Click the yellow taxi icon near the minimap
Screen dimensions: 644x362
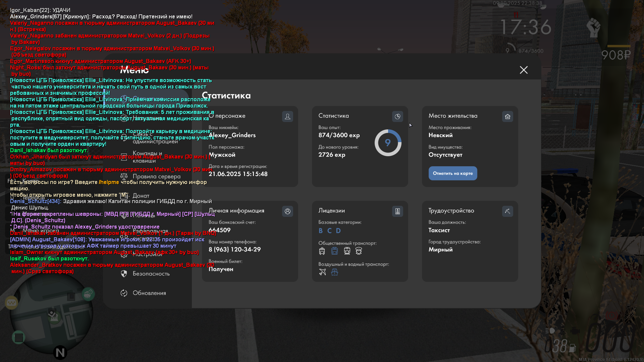[x=11, y=303]
